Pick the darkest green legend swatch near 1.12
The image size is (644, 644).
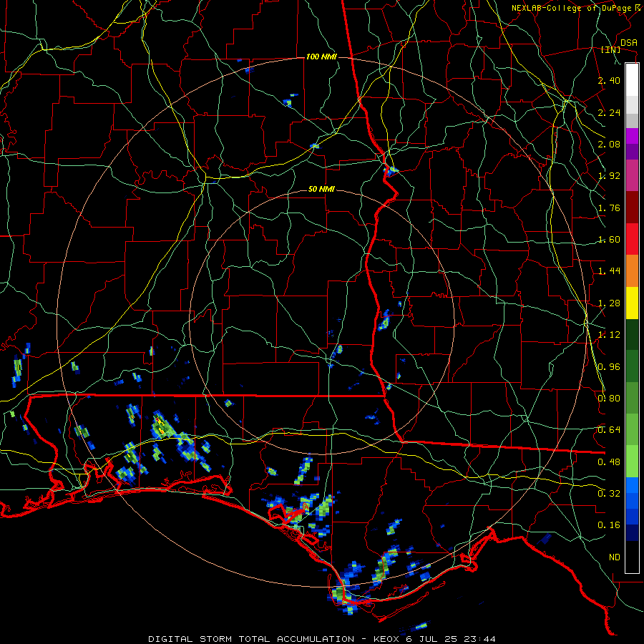632,334
